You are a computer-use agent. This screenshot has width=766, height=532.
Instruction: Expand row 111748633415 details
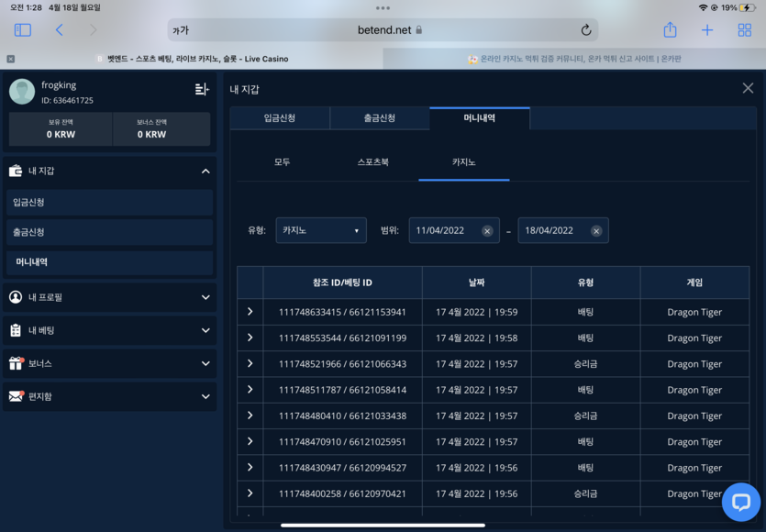click(x=250, y=312)
